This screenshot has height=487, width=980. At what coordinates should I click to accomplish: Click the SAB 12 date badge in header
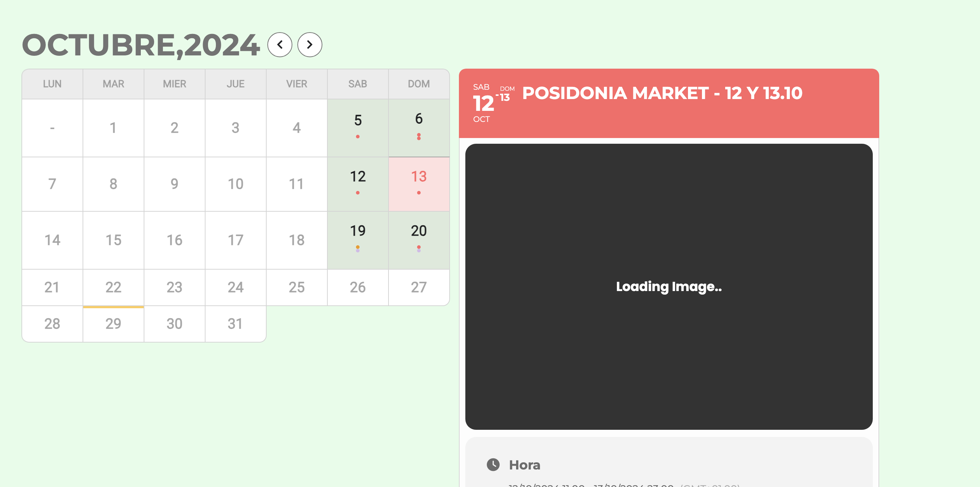point(483,103)
